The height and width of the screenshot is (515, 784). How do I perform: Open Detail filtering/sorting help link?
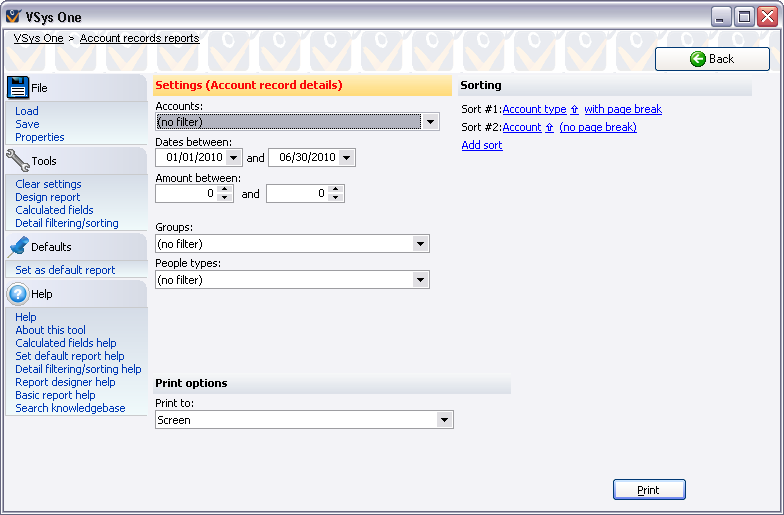tap(78, 369)
